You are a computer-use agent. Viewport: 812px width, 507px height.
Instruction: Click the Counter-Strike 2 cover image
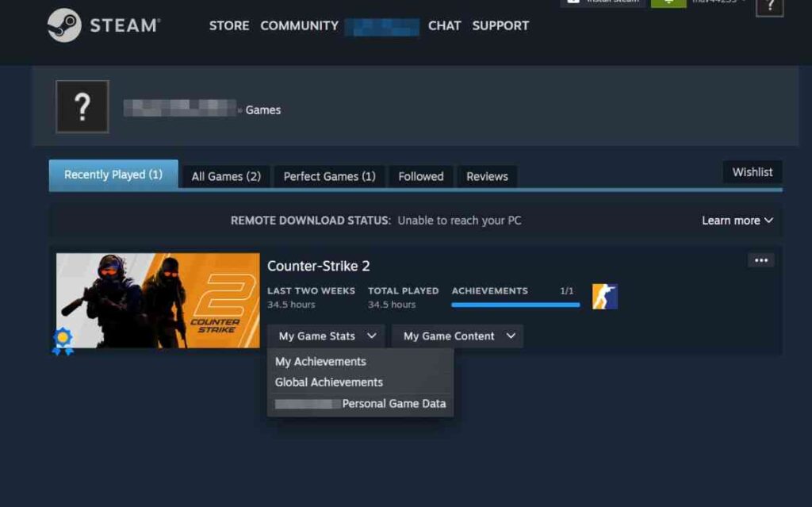pos(158,300)
